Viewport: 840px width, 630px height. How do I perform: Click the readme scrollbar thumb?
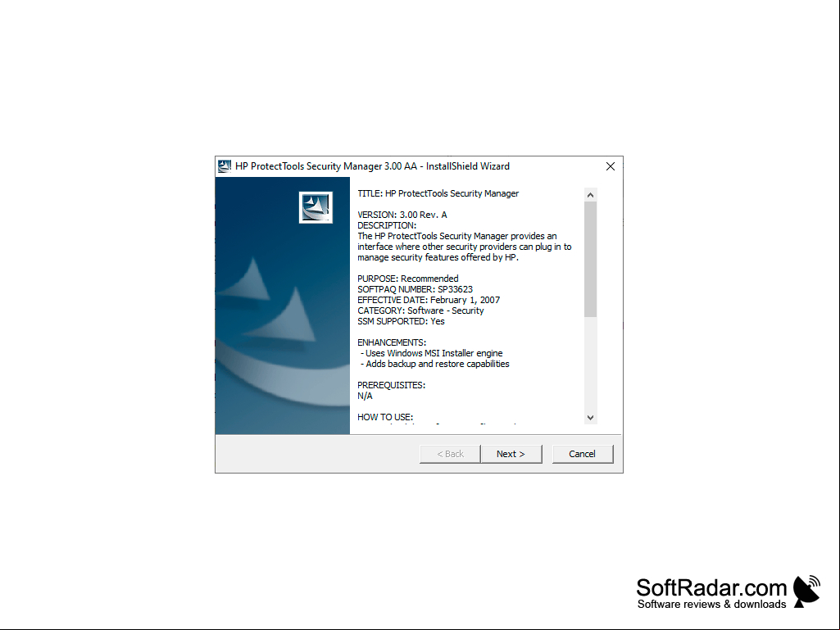(590, 259)
